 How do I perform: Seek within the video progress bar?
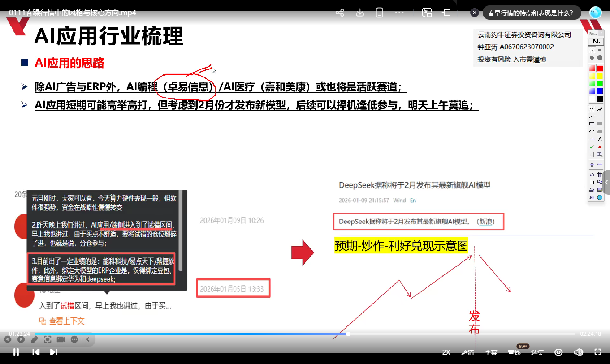tap(305, 334)
